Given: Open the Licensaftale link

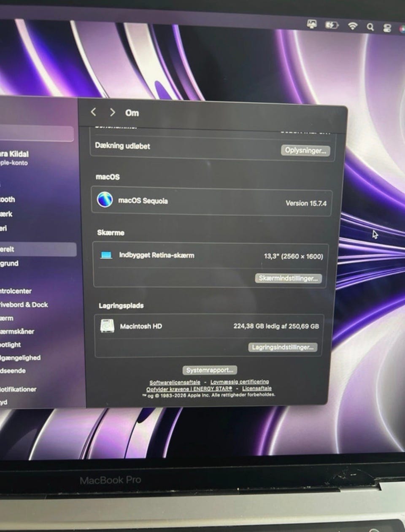Looking at the screenshot, I should coord(257,388).
